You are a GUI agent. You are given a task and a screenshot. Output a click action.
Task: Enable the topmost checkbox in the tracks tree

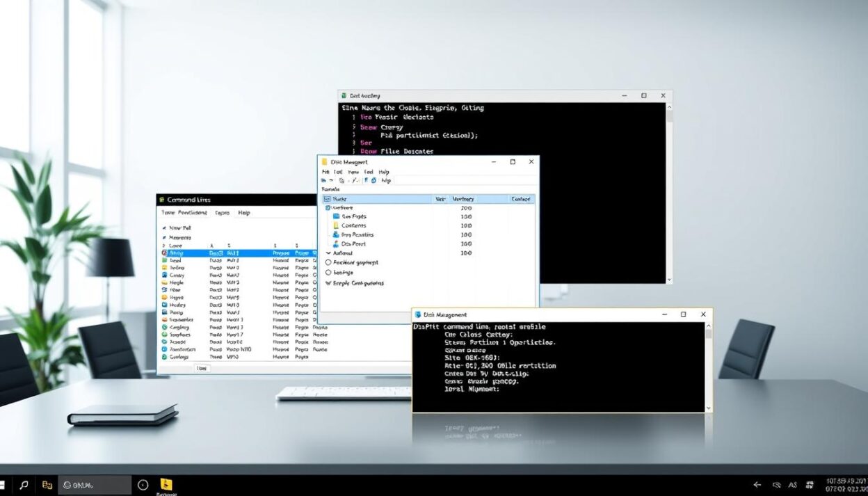coord(327,207)
